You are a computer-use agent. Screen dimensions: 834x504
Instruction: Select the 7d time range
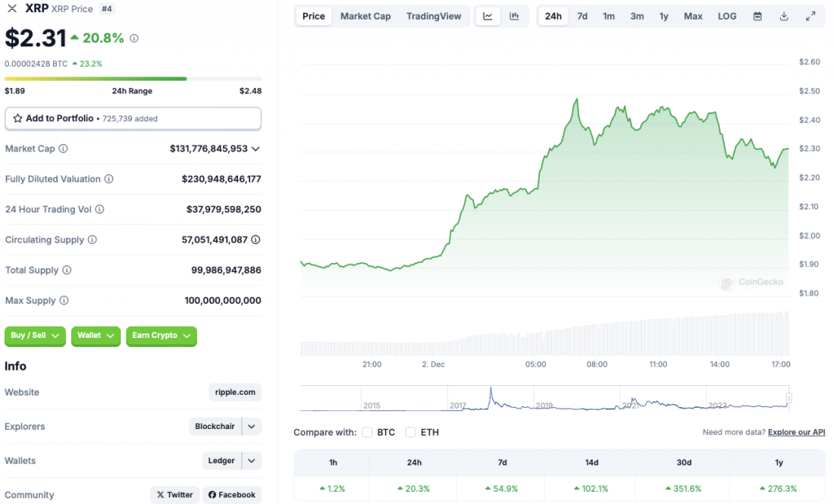click(x=582, y=16)
